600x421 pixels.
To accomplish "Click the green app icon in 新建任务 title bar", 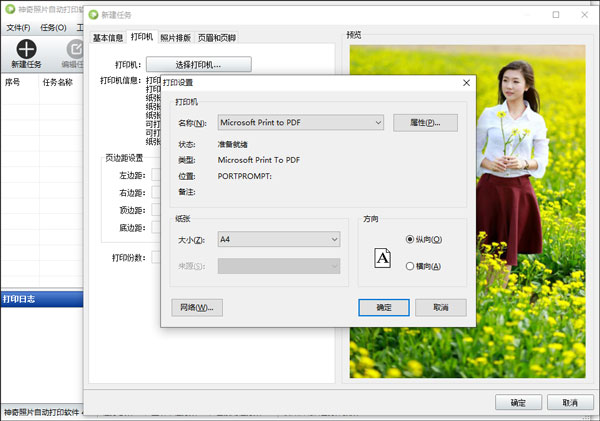I will coord(93,15).
